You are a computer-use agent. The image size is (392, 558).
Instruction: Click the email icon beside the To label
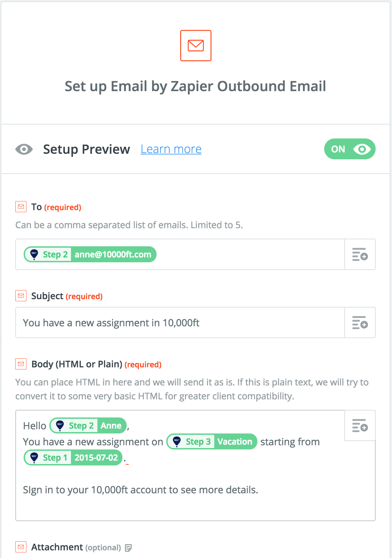pyautogui.click(x=21, y=207)
